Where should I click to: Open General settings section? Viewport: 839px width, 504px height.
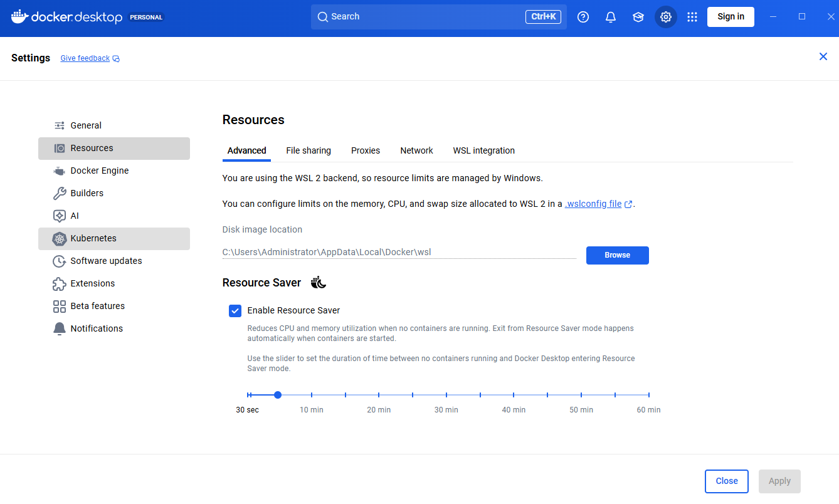(114, 125)
